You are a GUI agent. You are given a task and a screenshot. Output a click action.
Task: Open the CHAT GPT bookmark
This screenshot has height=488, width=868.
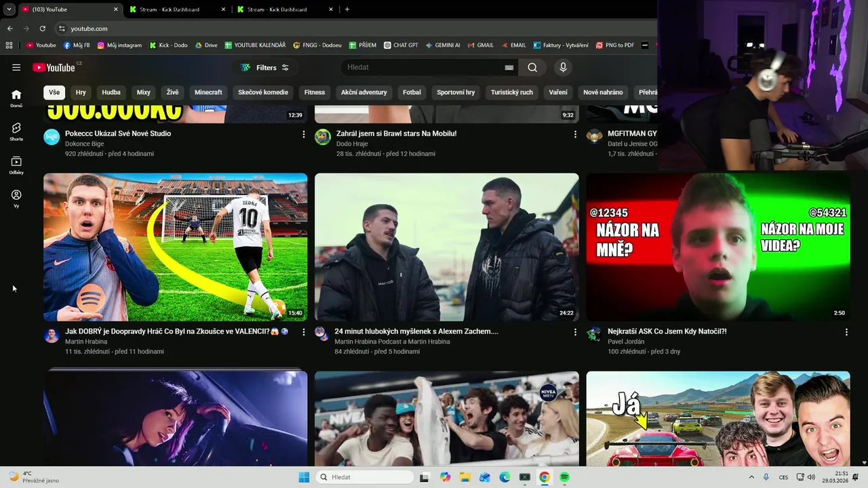click(x=401, y=45)
